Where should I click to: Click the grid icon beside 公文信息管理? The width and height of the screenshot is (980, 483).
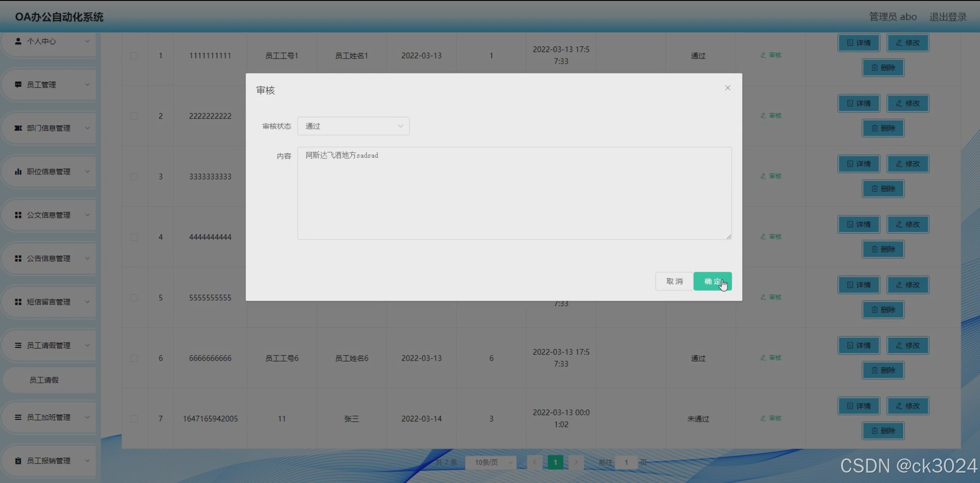pos(18,215)
